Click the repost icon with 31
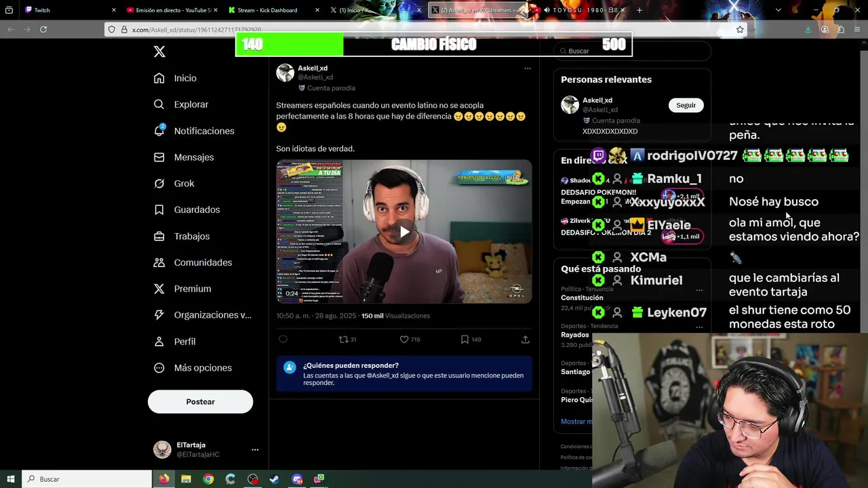The height and width of the screenshot is (488, 868). pyautogui.click(x=347, y=340)
